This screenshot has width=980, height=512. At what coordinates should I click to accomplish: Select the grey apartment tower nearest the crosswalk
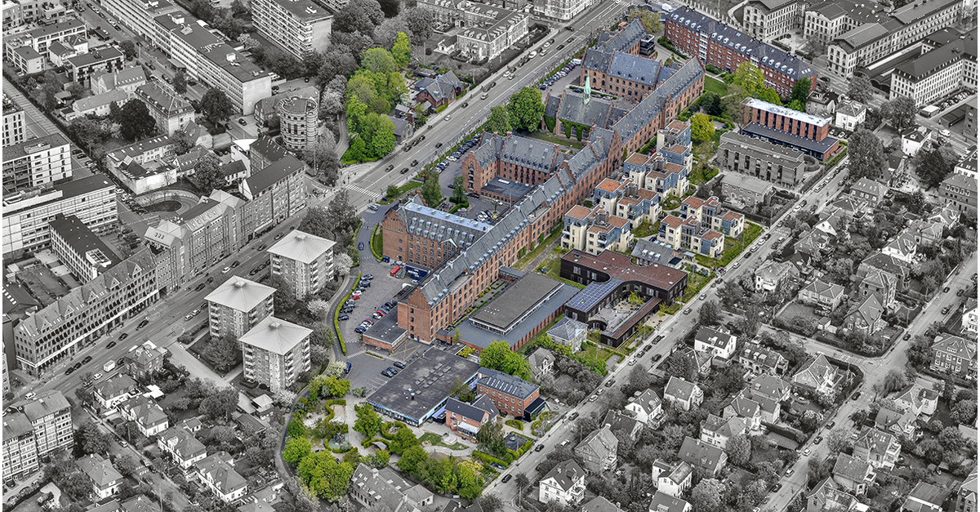(x=302, y=263)
